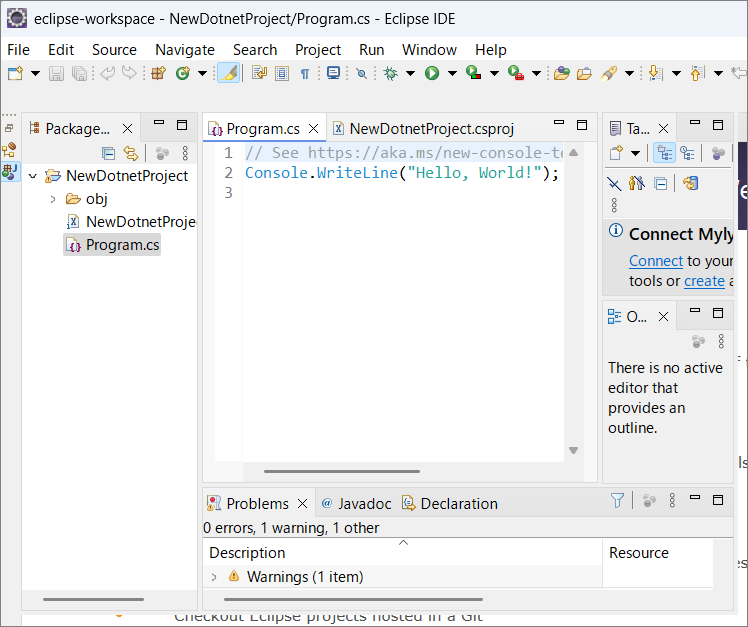
Task: Open dropdown next to New wizard icon
Action: click(35, 73)
